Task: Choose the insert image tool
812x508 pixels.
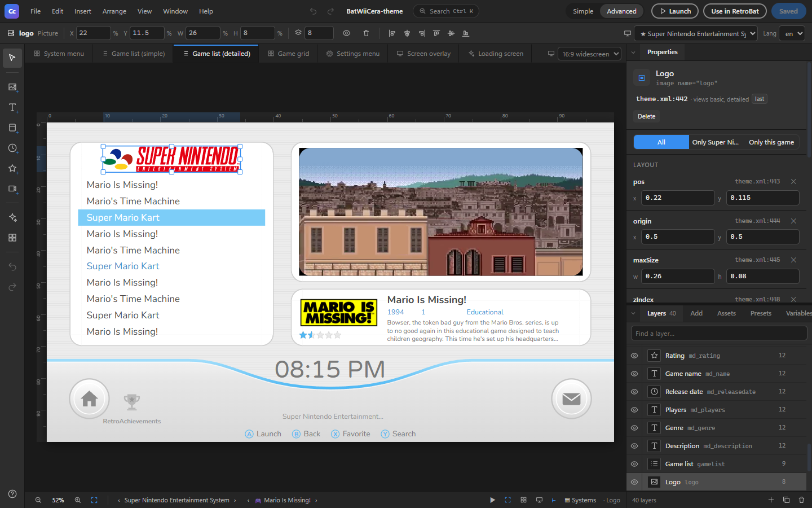Action: (12, 87)
